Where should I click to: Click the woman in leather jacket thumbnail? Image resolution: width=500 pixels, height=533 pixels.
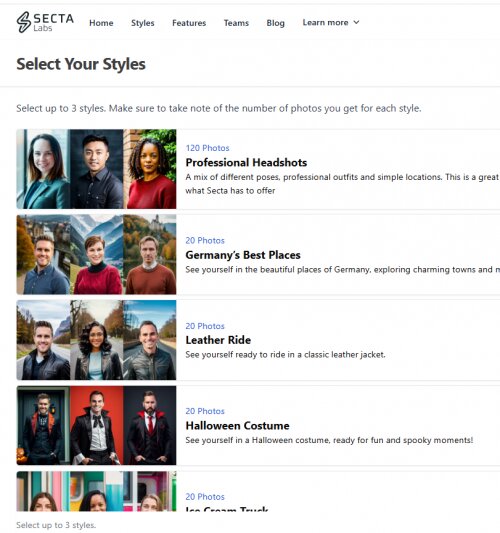coord(97,340)
